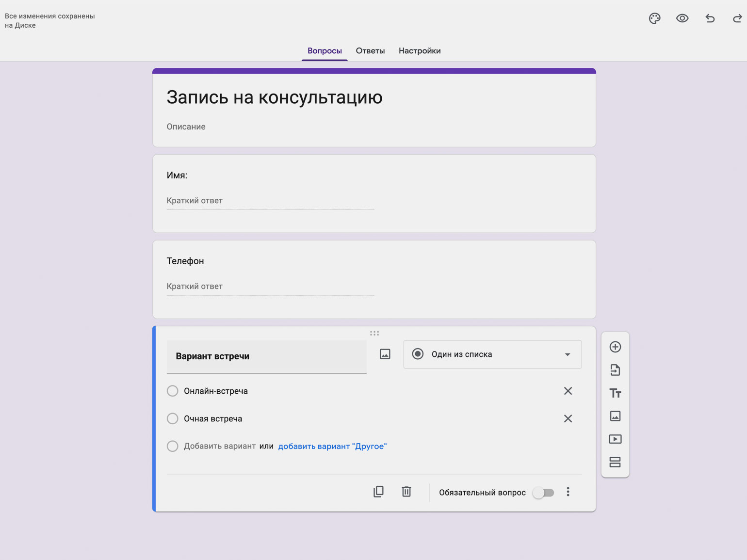Screen dimensions: 747x560
Task: Switch to the Ответы tab
Action: pos(370,51)
